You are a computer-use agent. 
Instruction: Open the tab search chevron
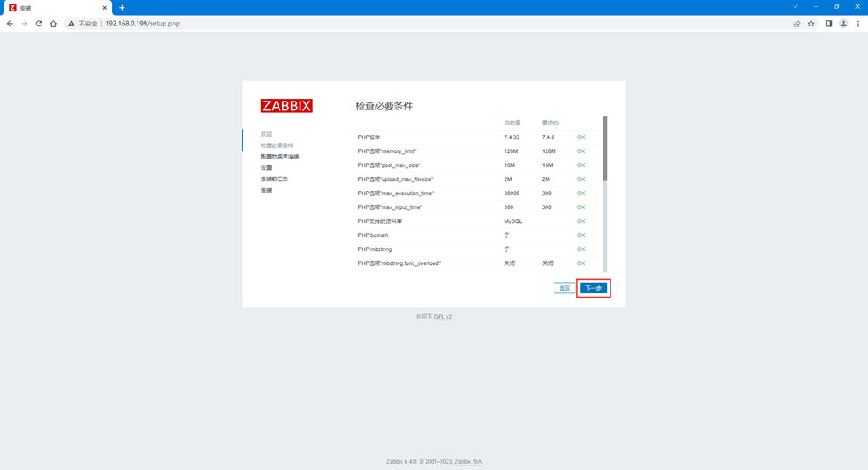[x=795, y=7]
